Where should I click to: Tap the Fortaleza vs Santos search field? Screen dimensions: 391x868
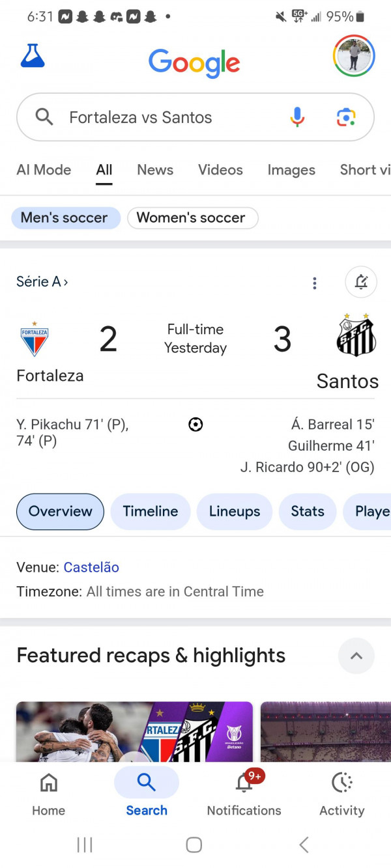click(195, 117)
